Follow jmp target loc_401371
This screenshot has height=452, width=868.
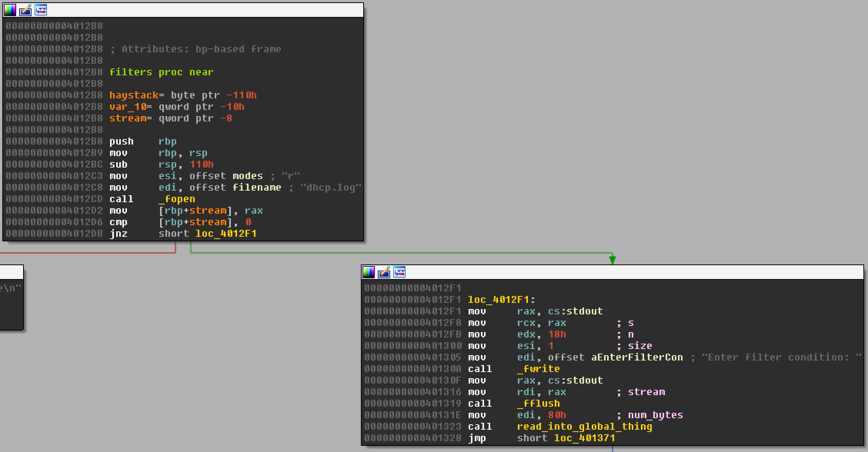[584, 438]
